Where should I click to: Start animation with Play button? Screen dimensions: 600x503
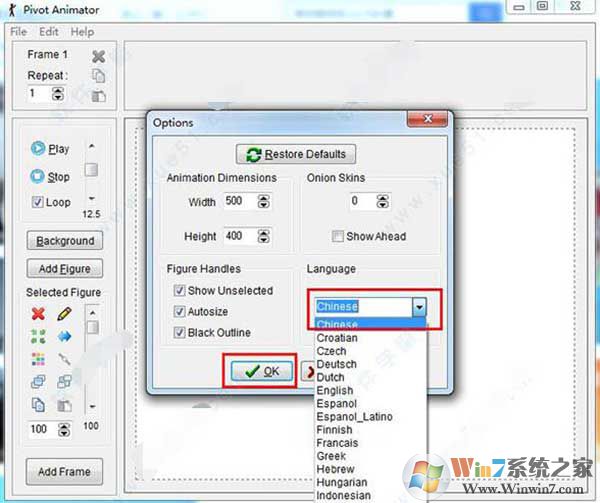[50, 148]
